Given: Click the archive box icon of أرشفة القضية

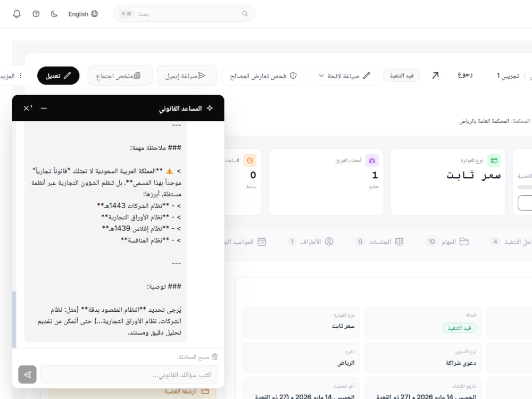Looking at the screenshot, I should coord(205,391).
